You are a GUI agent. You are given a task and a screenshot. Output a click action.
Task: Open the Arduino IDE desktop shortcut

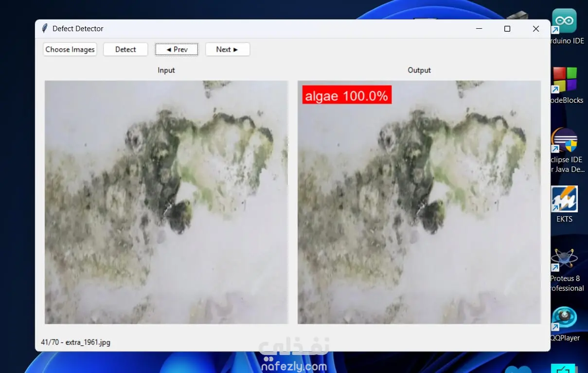click(566, 27)
